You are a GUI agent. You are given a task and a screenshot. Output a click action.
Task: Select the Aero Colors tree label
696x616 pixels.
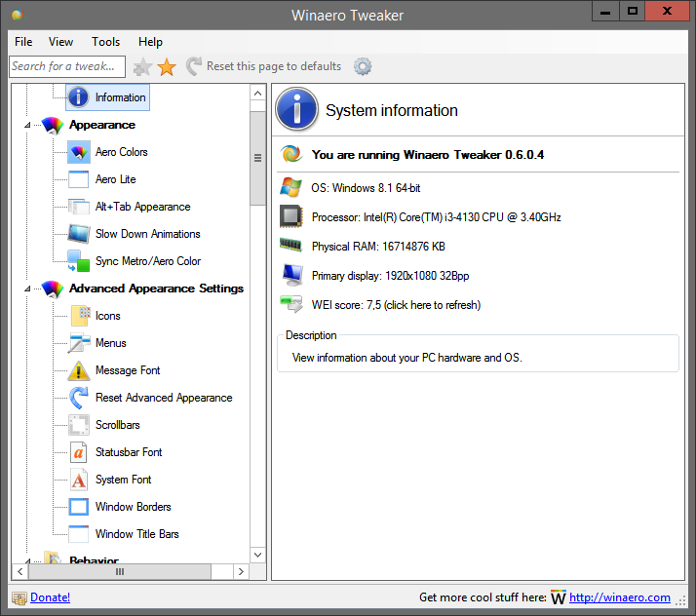[x=121, y=152]
